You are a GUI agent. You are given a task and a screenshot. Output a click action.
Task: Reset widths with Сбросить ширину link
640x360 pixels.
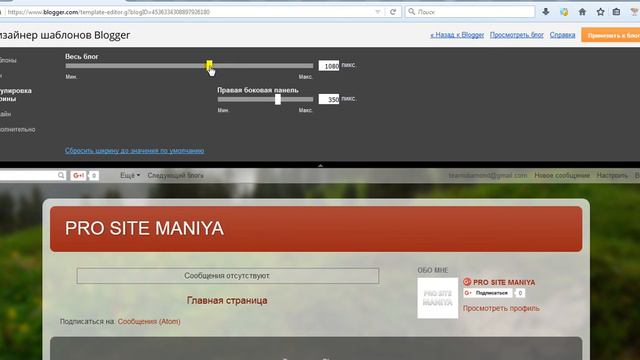pos(134,151)
